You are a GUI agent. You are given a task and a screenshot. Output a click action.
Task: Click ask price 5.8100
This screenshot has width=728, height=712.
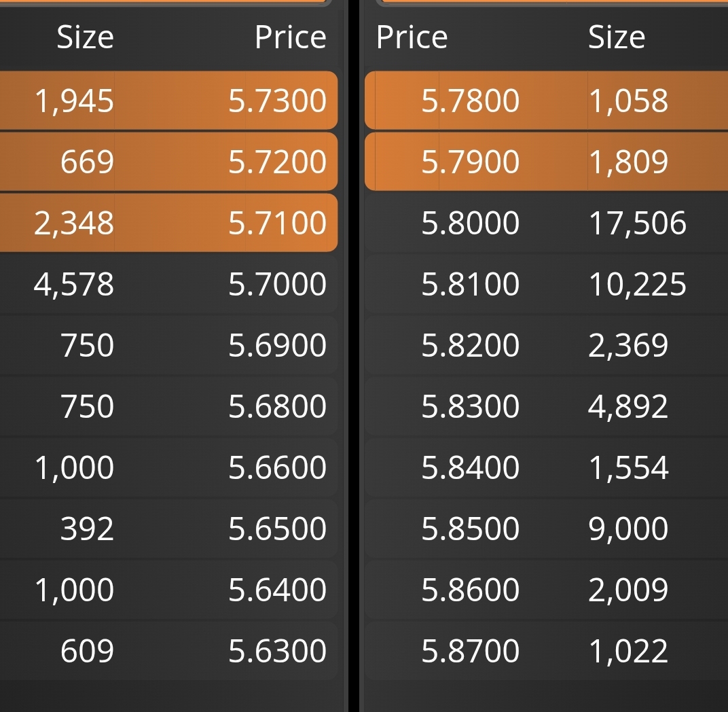pos(471,284)
